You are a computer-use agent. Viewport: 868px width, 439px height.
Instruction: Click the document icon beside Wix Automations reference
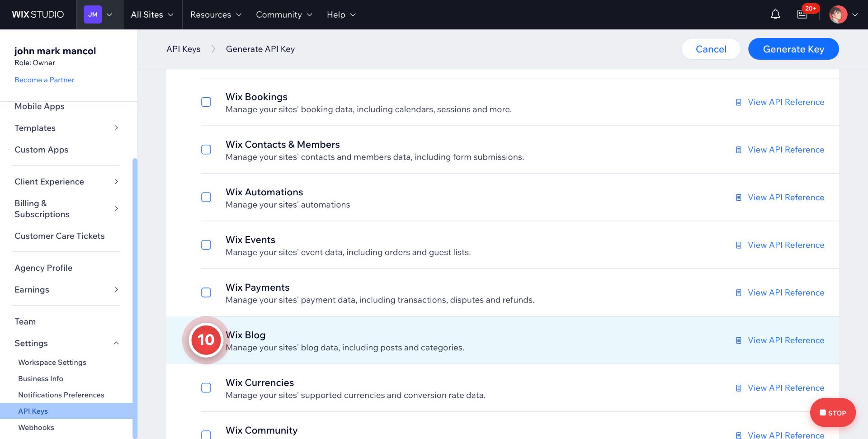pos(739,198)
